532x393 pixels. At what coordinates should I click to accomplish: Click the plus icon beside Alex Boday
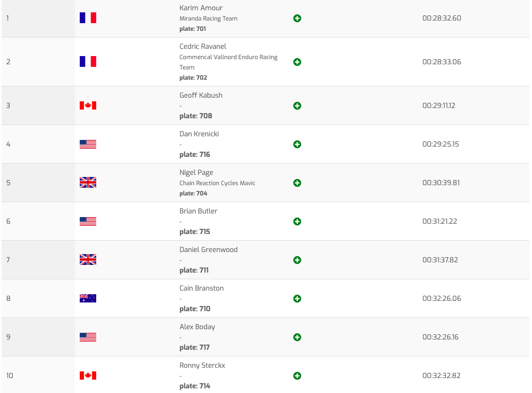click(x=297, y=337)
